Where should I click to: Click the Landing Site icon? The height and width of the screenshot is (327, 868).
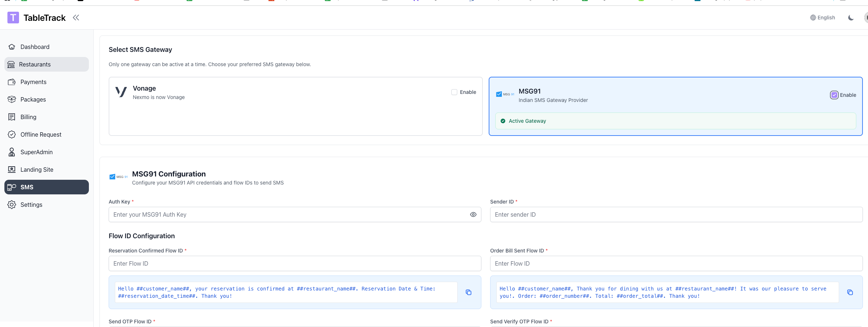(12, 170)
